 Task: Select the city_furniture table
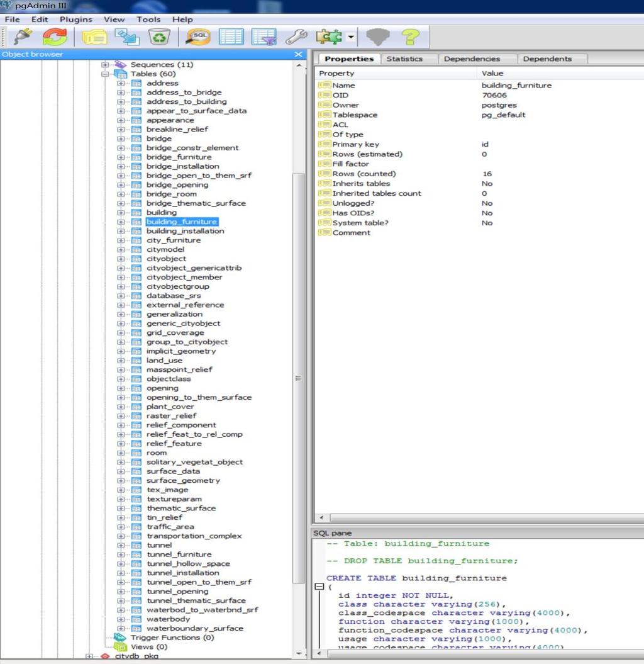[x=174, y=240]
